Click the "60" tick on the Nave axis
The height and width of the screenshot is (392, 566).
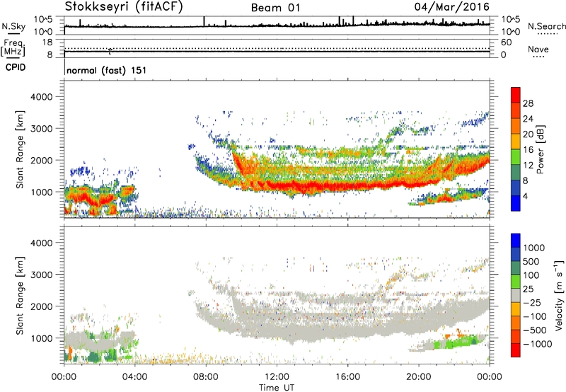(507, 42)
